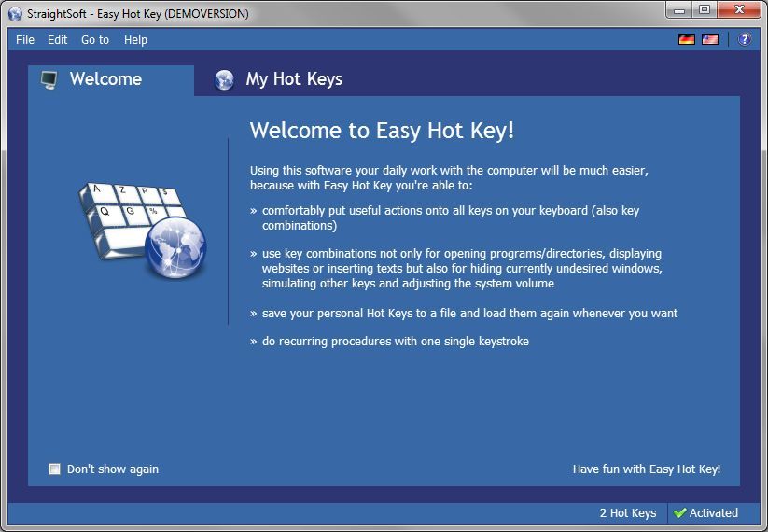Image resolution: width=768 pixels, height=532 pixels.
Task: Open the Go to menu
Action: coord(95,40)
